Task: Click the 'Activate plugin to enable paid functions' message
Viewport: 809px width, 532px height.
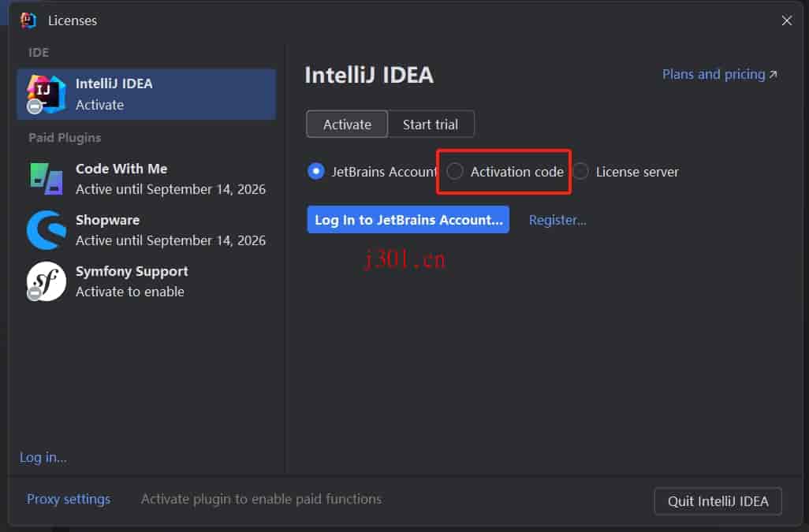Action: (262, 499)
